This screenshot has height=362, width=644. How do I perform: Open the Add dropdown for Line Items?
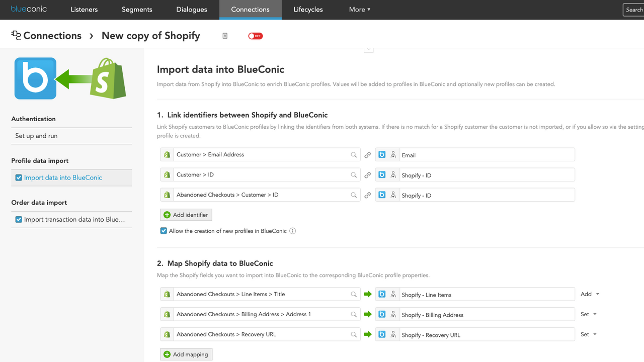590,294
